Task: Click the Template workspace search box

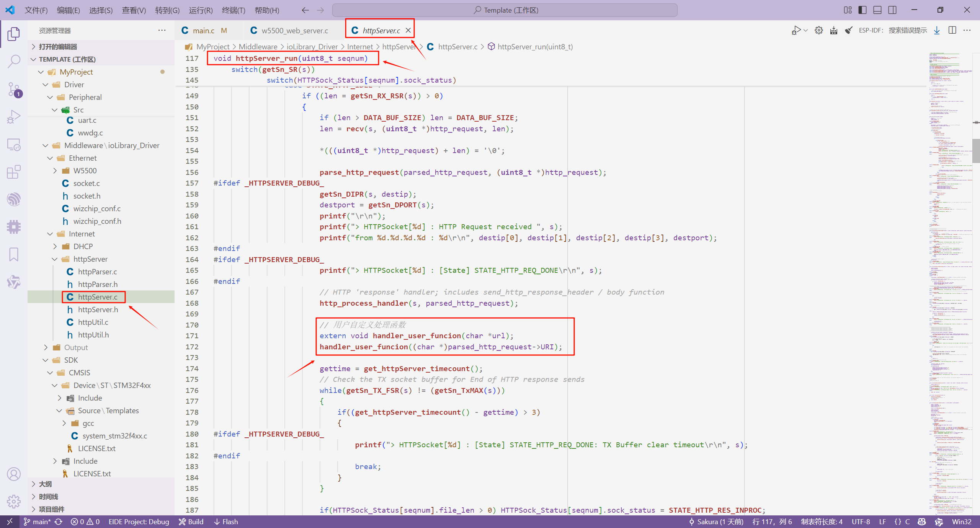Action: coord(505,10)
